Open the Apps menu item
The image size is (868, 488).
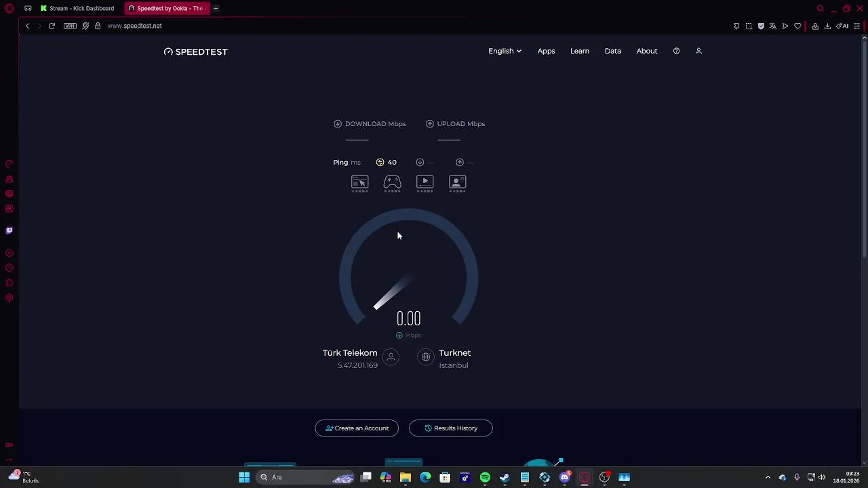pyautogui.click(x=546, y=51)
